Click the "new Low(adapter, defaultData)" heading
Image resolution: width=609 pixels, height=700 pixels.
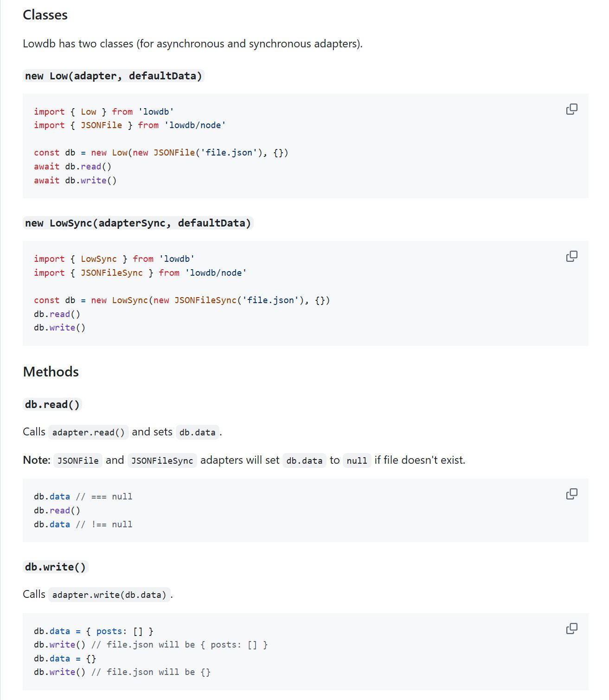click(x=114, y=76)
